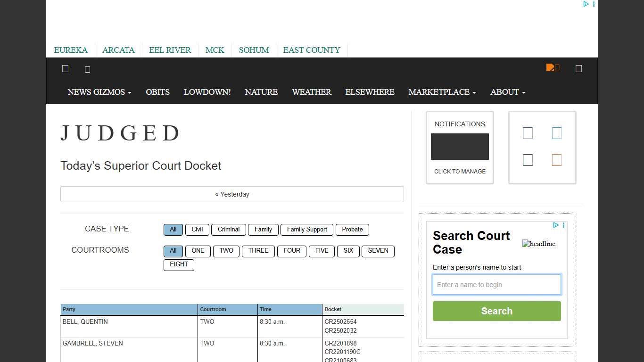
Task: Go to the Obits section
Action: tap(157, 92)
